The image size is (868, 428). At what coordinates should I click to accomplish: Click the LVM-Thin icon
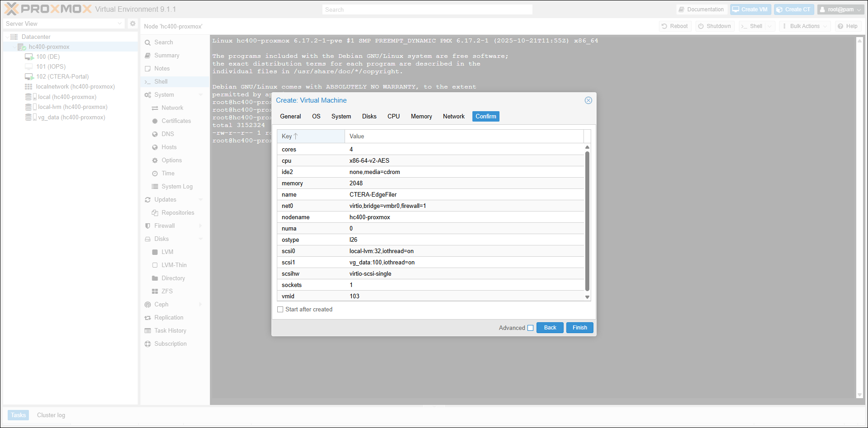pyautogui.click(x=155, y=265)
